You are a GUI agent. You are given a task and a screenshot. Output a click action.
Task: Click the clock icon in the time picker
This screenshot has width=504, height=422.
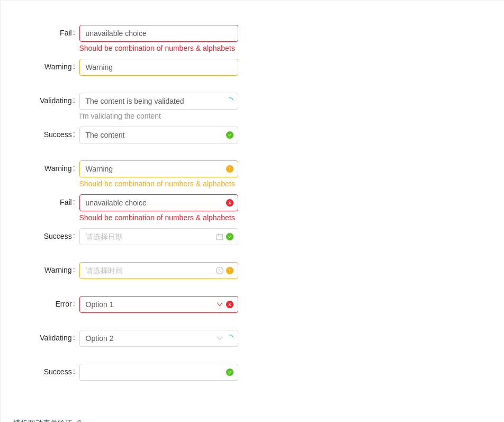(x=220, y=271)
